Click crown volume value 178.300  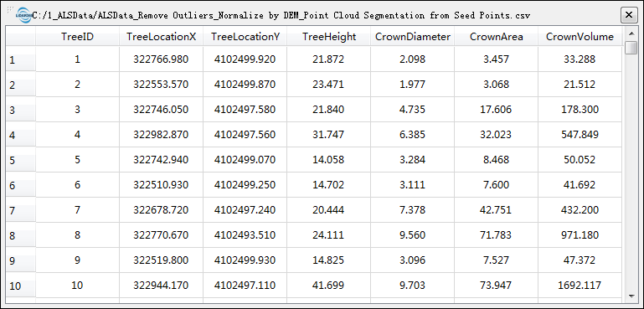click(580, 110)
